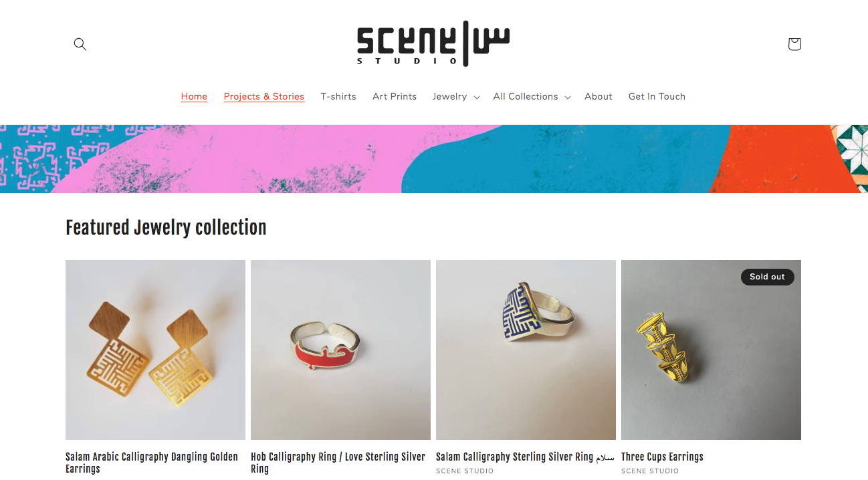Click the colorful banner image
868x480 pixels.
pyautogui.click(x=434, y=159)
